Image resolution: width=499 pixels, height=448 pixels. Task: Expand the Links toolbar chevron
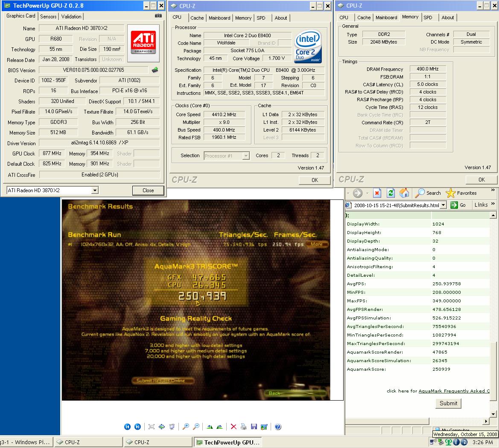493,204
